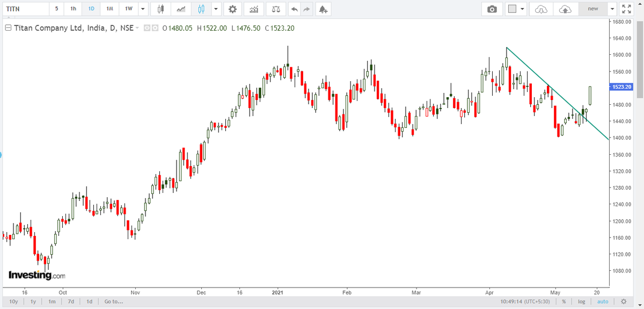Set range to 1y
Image resolution: width=644 pixels, height=309 pixels.
[x=33, y=301]
